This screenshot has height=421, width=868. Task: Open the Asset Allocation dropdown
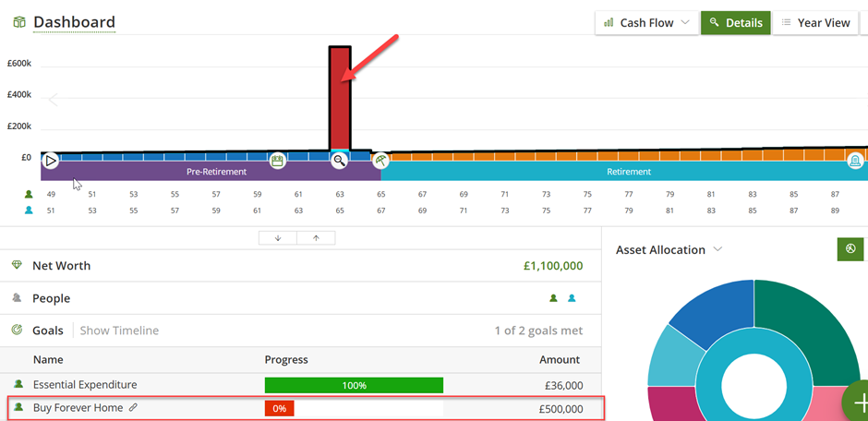point(669,249)
